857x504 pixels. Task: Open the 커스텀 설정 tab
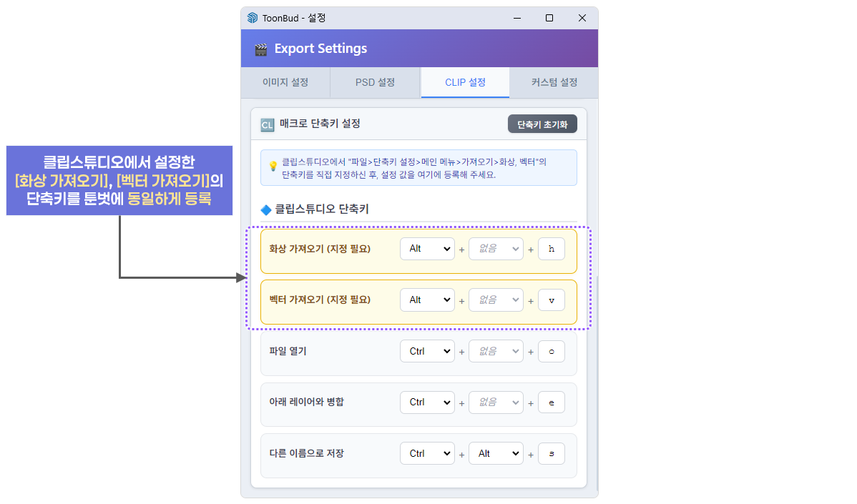pyautogui.click(x=554, y=82)
